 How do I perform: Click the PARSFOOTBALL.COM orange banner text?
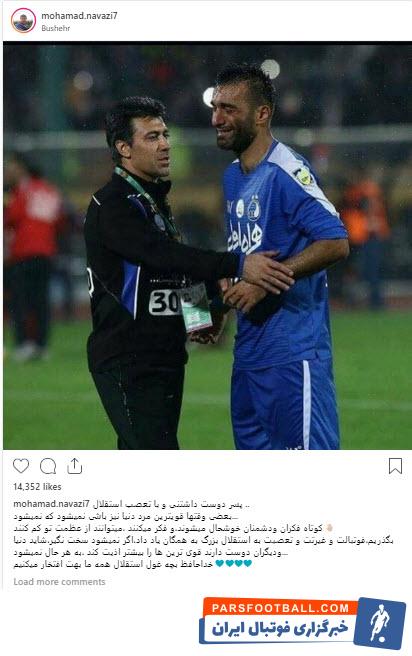[x=279, y=608]
